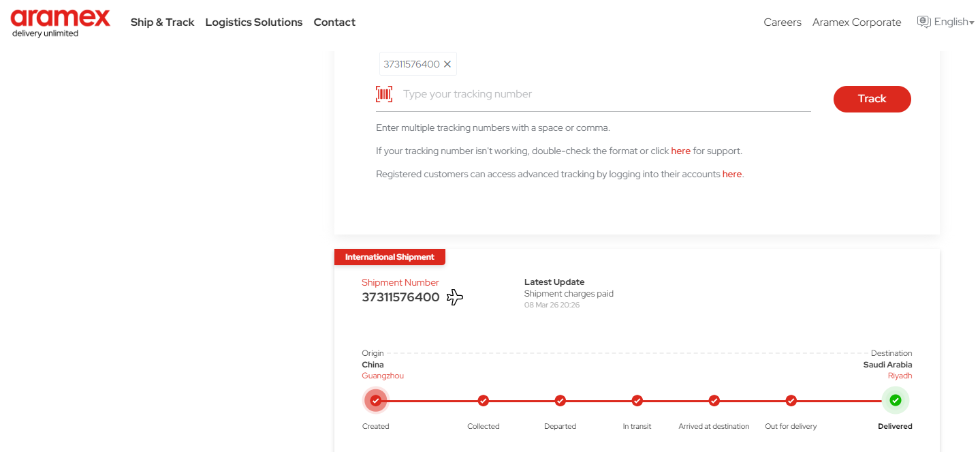Open the Logistics Solutions menu

coord(253,22)
